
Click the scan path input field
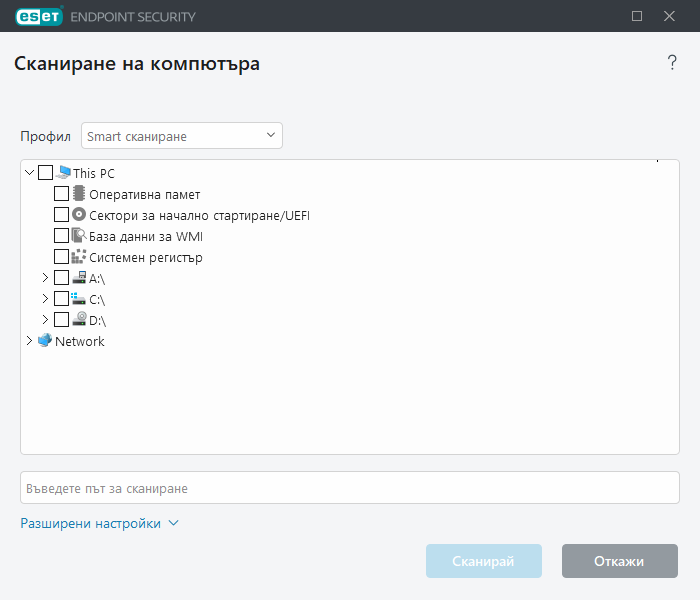click(x=350, y=488)
